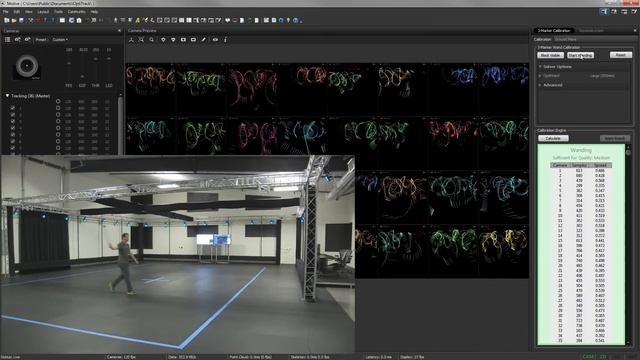
Task: Click the first layout icon at top right
Action: point(604,12)
